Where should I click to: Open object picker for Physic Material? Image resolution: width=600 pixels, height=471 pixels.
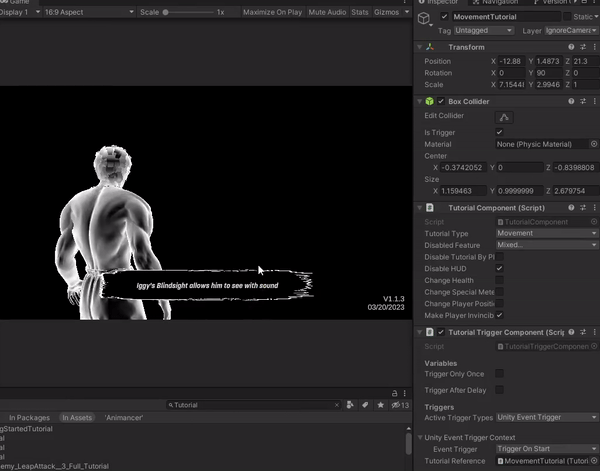(x=594, y=144)
